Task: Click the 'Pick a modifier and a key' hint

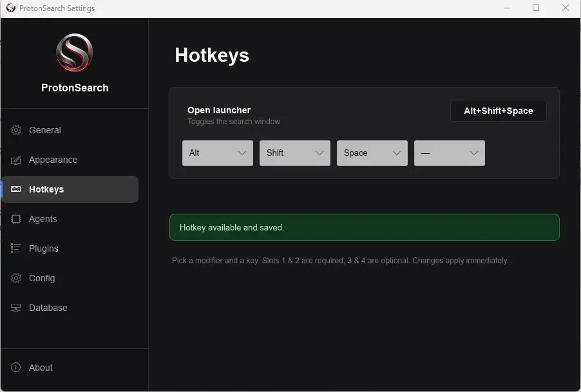Action: (x=340, y=261)
